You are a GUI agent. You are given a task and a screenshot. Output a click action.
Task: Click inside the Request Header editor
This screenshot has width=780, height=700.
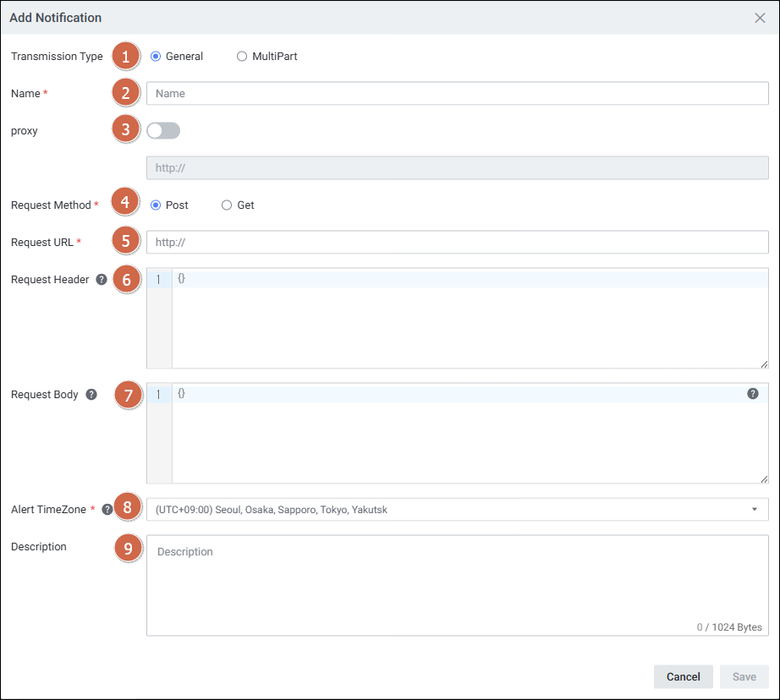point(470,321)
